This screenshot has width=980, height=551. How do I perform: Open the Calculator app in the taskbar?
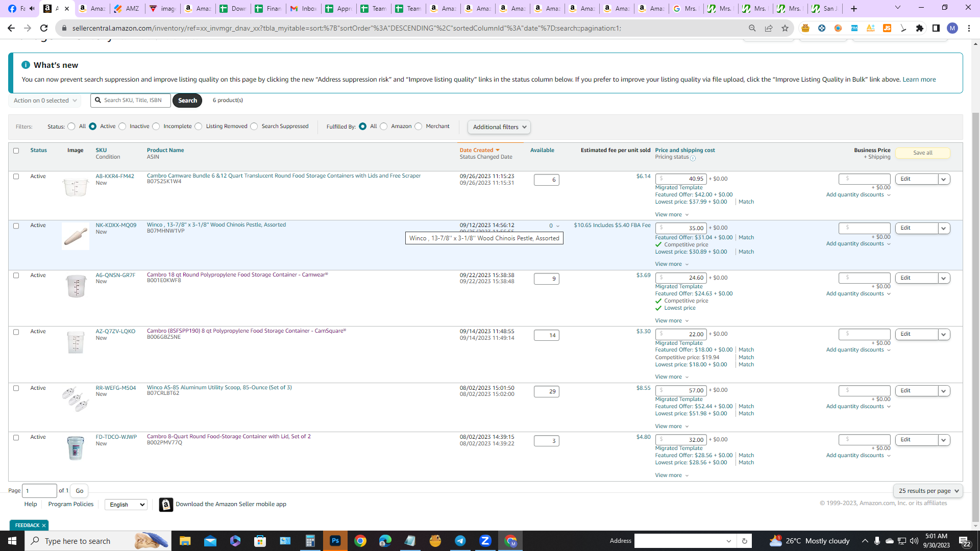[x=310, y=541]
